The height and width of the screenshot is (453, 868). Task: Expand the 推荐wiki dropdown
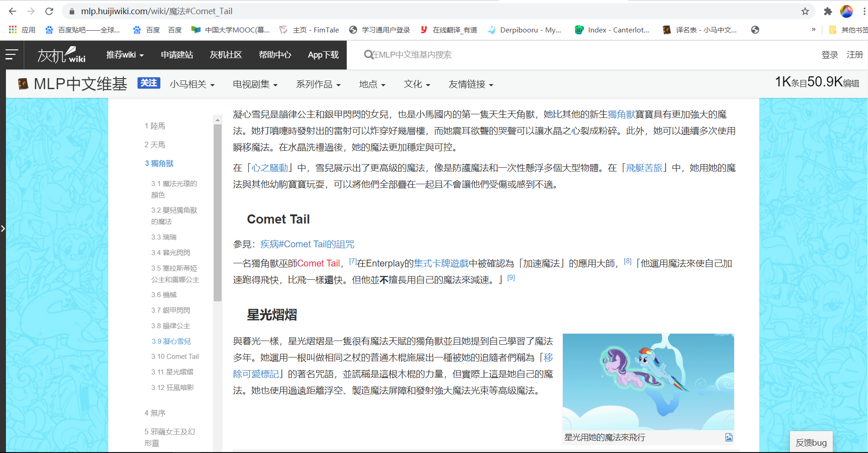(125, 55)
